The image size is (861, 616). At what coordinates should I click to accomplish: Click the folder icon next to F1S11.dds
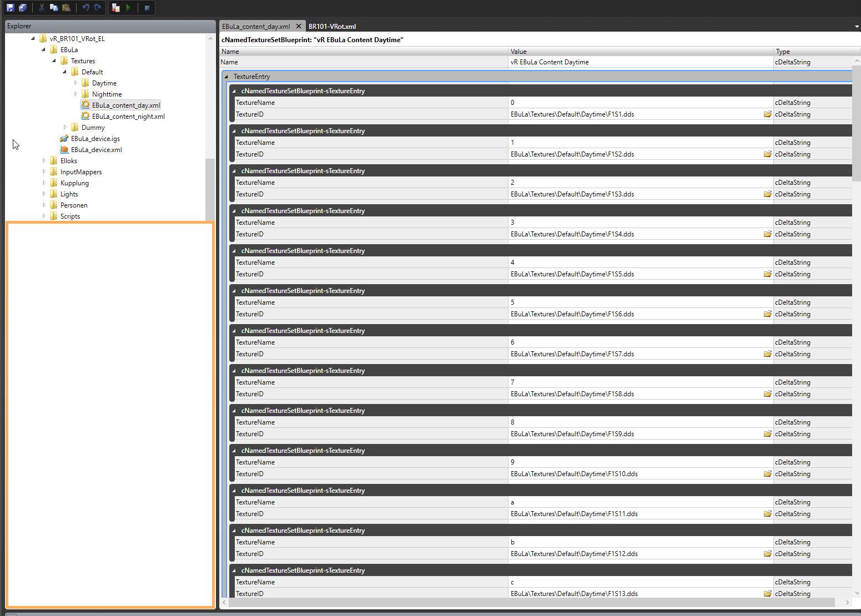pos(767,514)
